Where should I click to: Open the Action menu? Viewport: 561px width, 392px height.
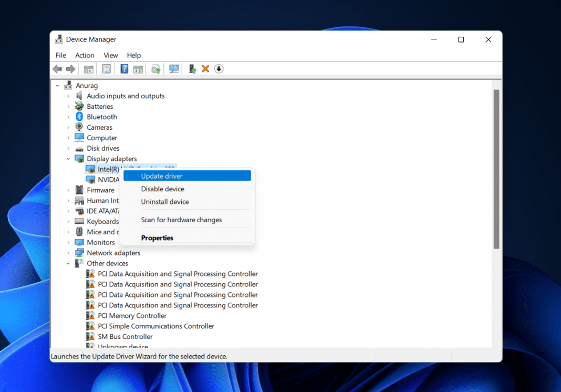[x=85, y=55]
